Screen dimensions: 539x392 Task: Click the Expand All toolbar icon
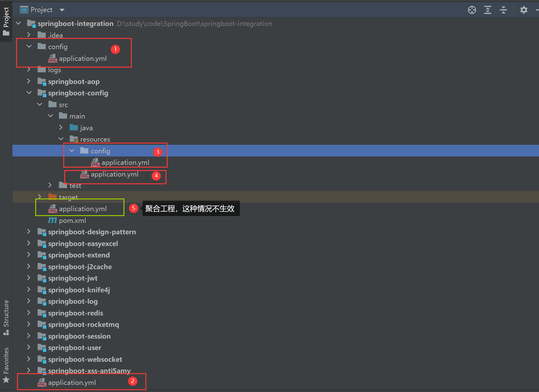[488, 10]
